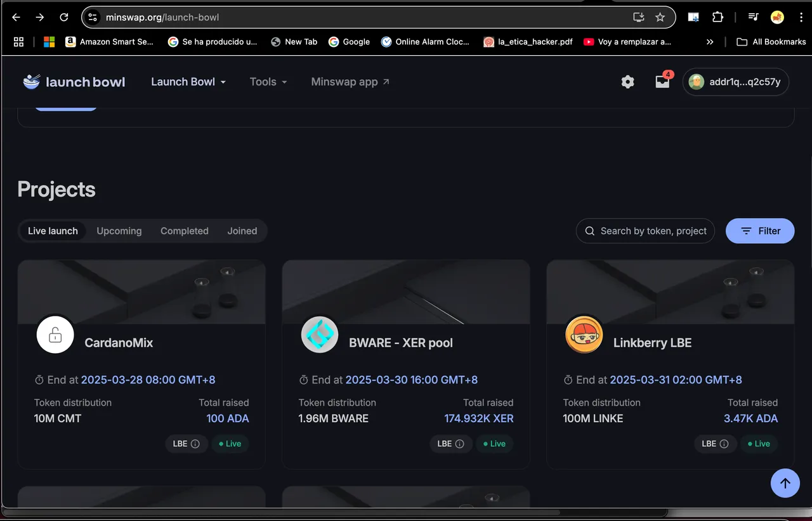This screenshot has height=521, width=812.
Task: Click the CardanoMix card banner image
Action: (x=141, y=292)
